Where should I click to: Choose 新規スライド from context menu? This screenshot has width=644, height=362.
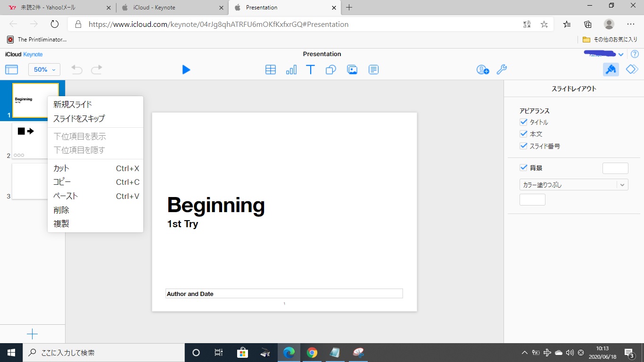[73, 105]
